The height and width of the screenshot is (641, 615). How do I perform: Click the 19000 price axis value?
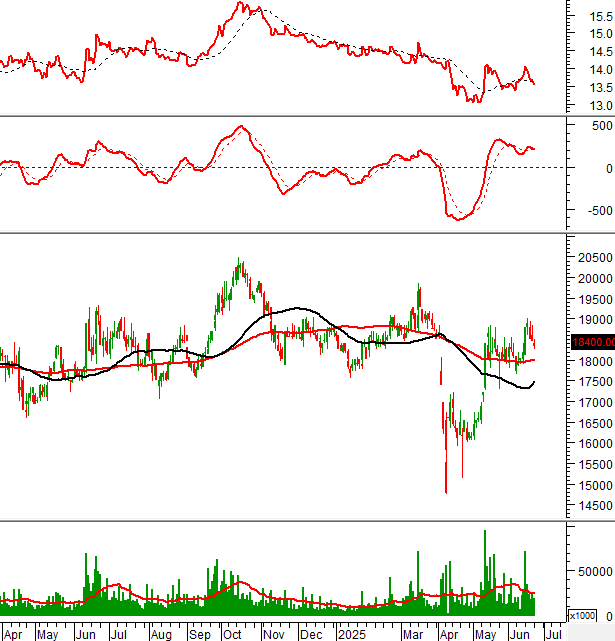tap(595, 320)
